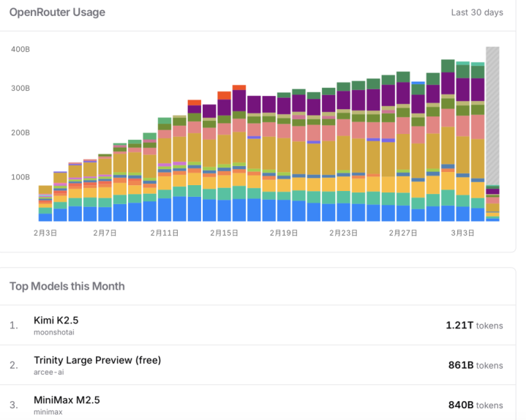Click the 2月19日 axis date label
The width and height of the screenshot is (526, 420).
coord(284,233)
